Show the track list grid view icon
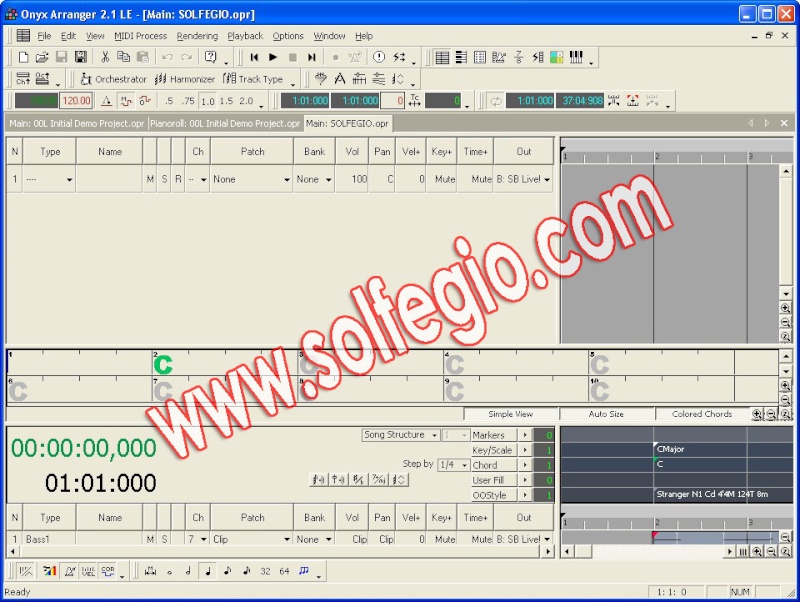800x602 pixels. click(442, 57)
